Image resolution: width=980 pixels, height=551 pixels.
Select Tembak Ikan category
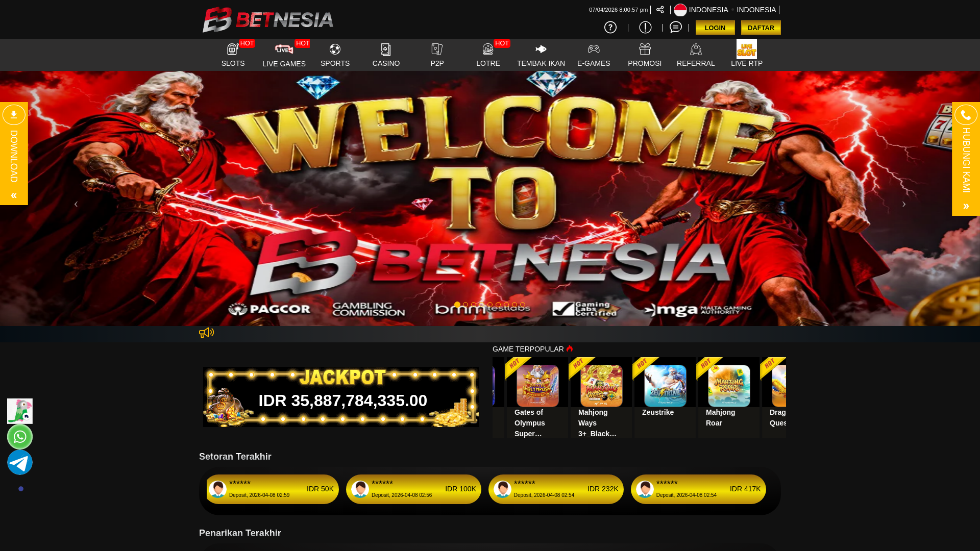click(541, 55)
